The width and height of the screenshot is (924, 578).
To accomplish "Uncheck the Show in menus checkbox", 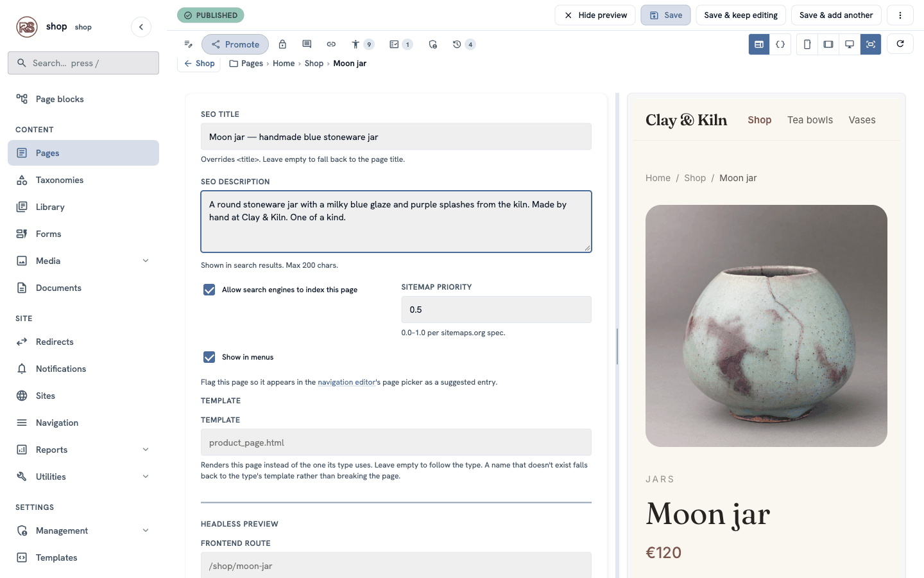I will 209,357.
